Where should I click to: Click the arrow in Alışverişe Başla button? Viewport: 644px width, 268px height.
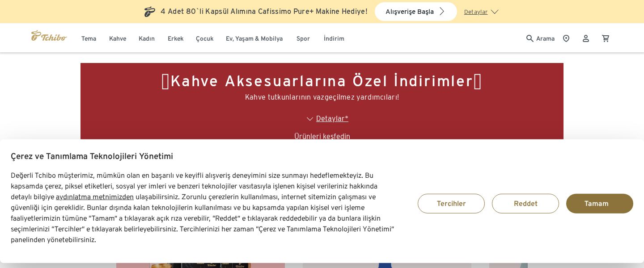442,12
